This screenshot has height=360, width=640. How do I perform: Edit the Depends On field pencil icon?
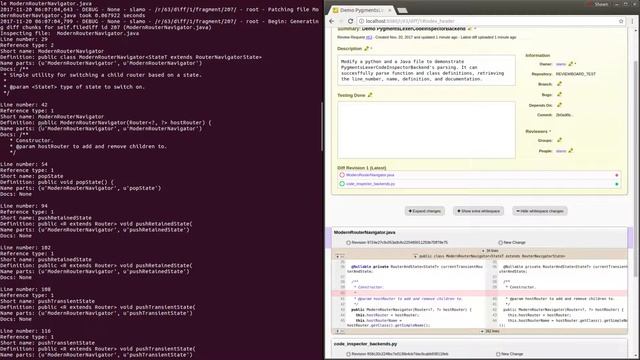click(559, 105)
